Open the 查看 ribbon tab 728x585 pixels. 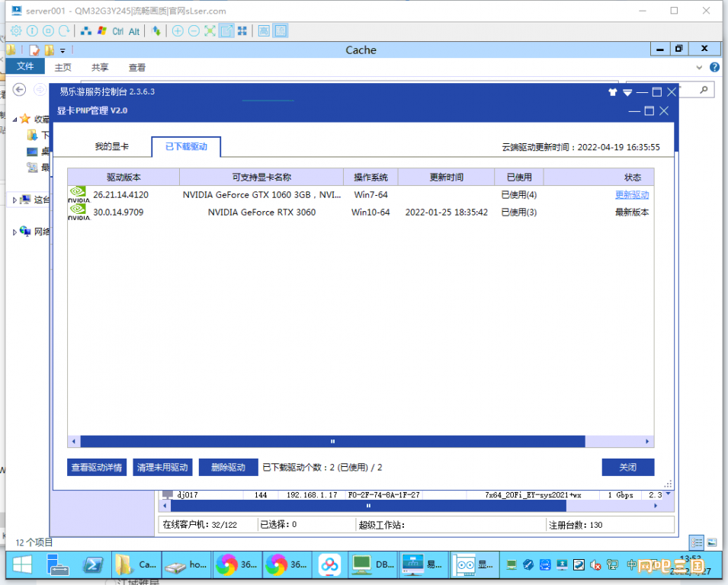coord(137,67)
